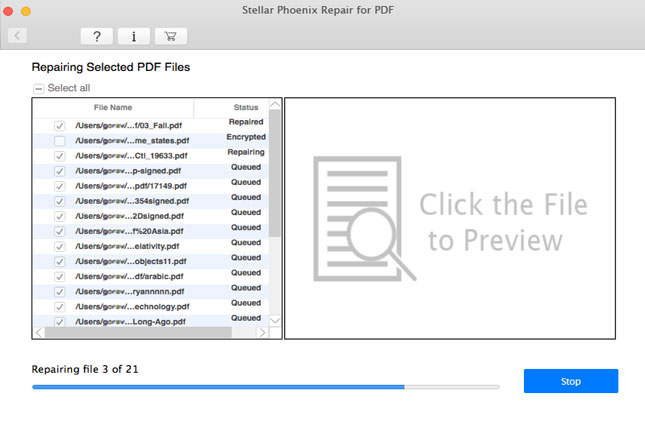Click the horizontal scroll right arrow
Viewport: 645px width, 421px height.
coord(262,332)
